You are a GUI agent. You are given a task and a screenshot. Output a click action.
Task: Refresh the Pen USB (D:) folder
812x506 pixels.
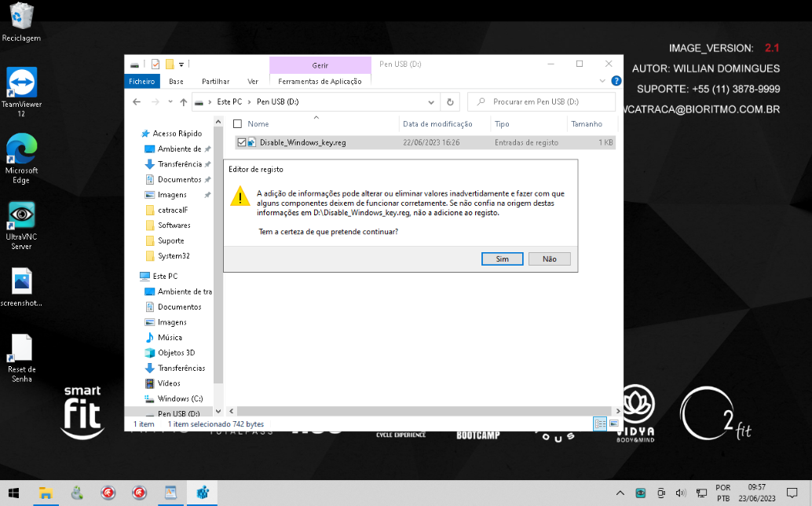[x=450, y=102]
